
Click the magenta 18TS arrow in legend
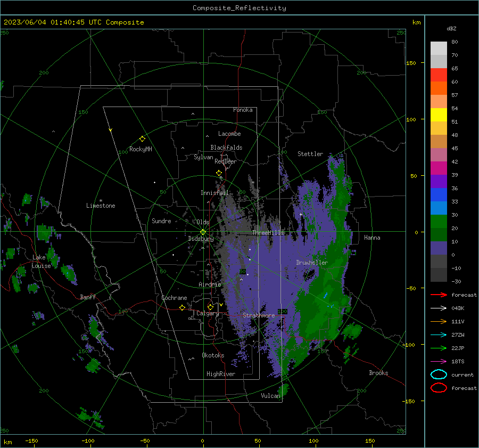point(439,362)
